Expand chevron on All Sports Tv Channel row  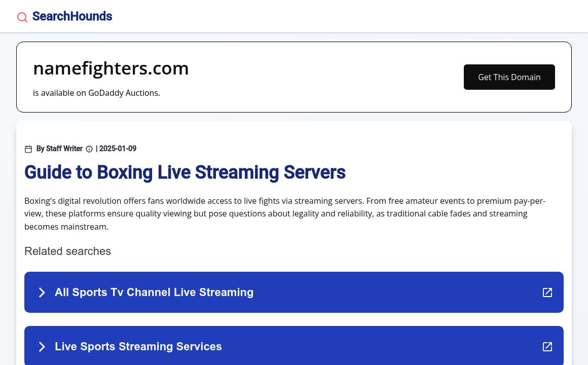(x=42, y=293)
